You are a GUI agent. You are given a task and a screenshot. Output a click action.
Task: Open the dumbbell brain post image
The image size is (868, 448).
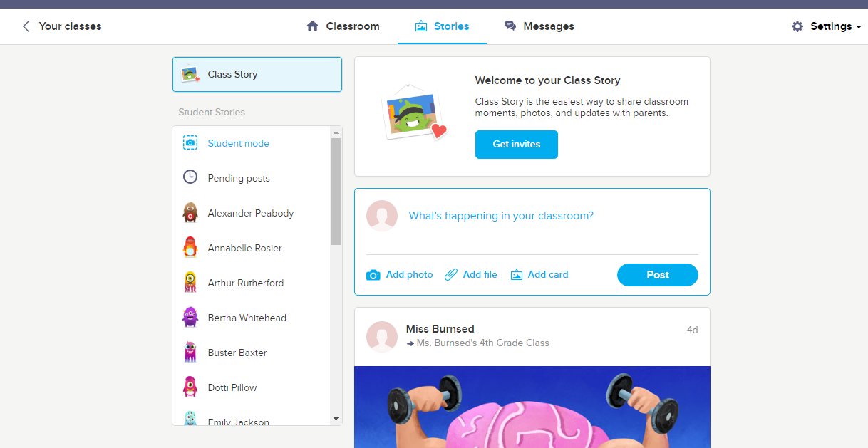pos(532,407)
